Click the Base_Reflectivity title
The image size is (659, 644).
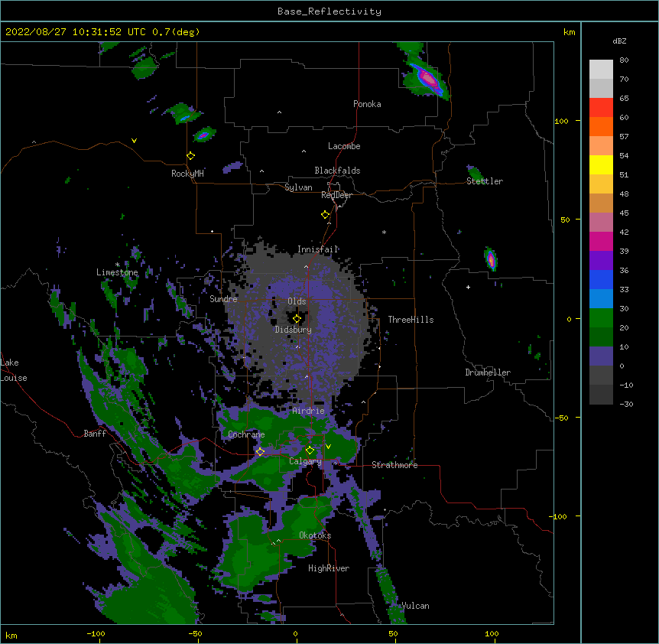[329, 11]
